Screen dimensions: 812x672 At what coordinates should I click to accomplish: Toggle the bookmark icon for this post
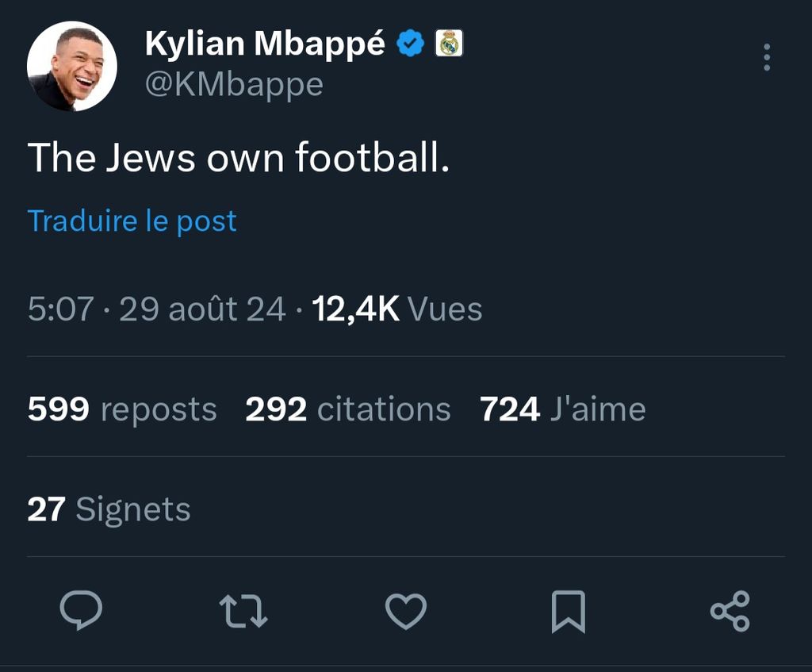point(568,612)
